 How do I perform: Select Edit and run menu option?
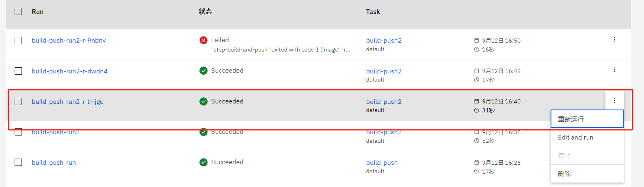tap(587, 137)
